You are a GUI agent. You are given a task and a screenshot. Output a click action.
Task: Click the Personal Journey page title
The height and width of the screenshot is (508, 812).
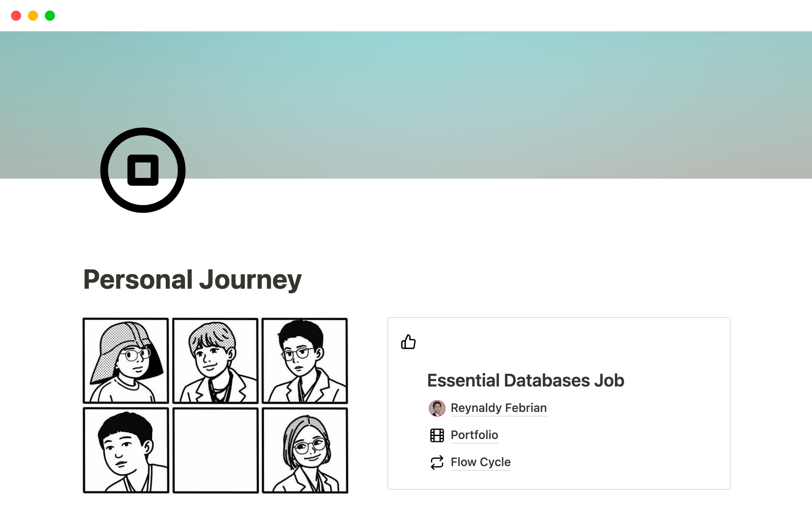[192, 280]
